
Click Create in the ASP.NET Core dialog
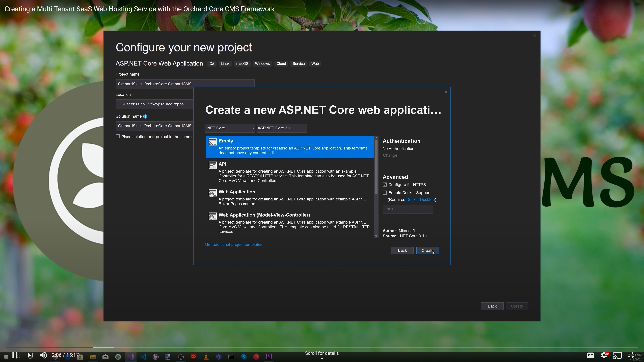point(427,251)
